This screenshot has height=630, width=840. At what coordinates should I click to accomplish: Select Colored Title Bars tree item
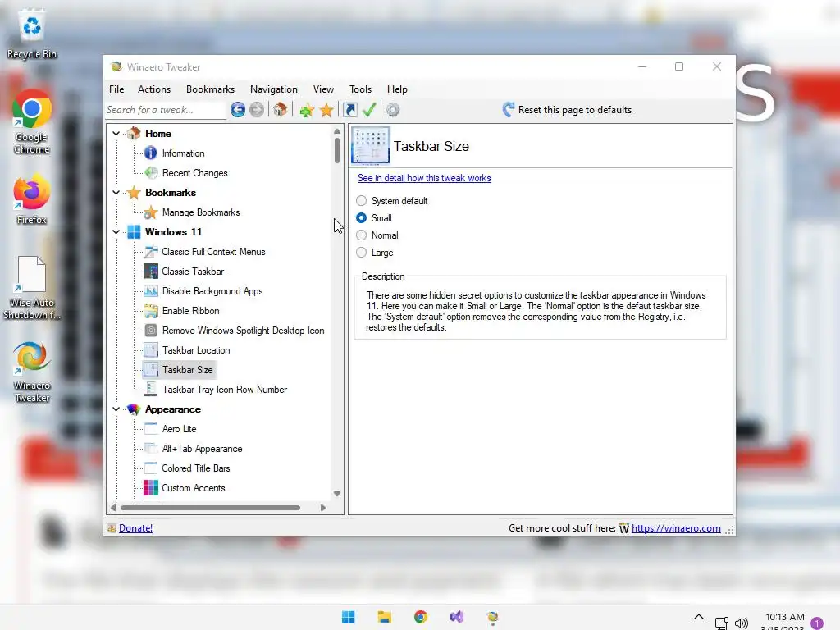pos(196,468)
